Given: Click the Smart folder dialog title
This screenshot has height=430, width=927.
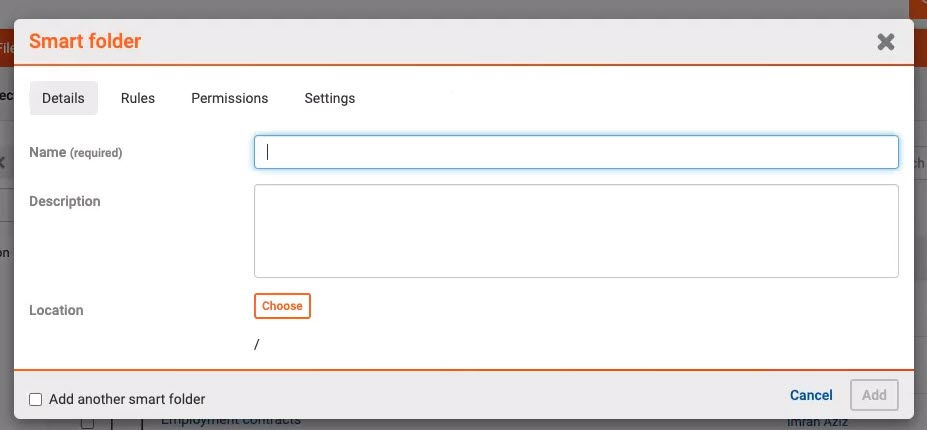Looking at the screenshot, I should point(85,41).
